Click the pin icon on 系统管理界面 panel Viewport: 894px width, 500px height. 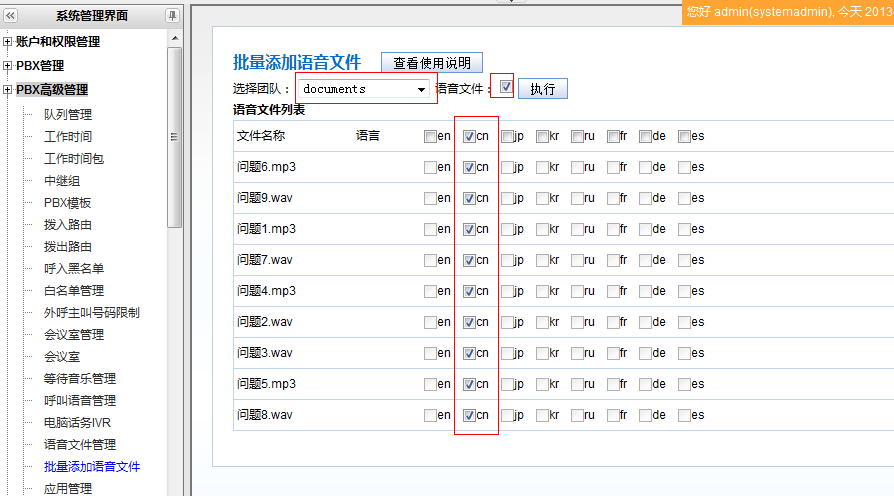[172, 15]
